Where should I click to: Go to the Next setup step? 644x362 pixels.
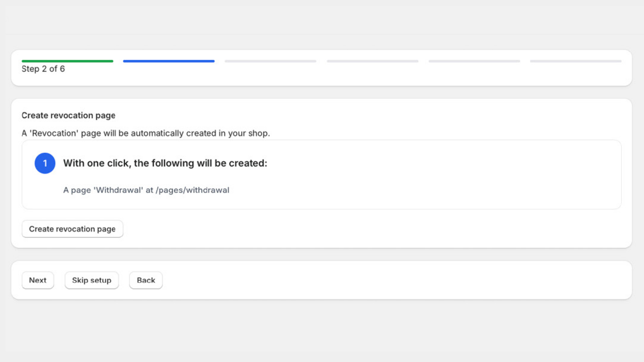tap(38, 280)
